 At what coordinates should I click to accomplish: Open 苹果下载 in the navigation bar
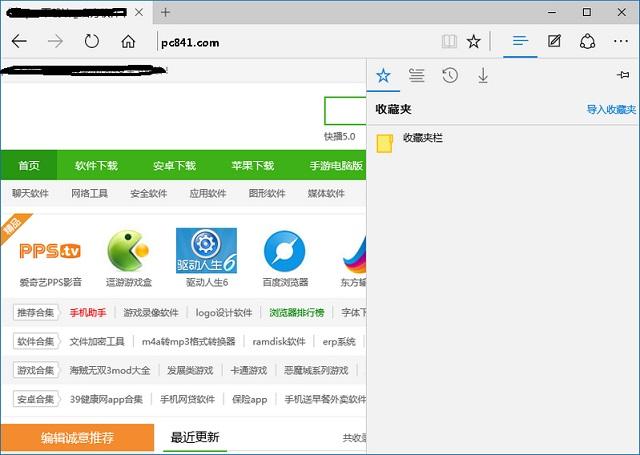253,165
